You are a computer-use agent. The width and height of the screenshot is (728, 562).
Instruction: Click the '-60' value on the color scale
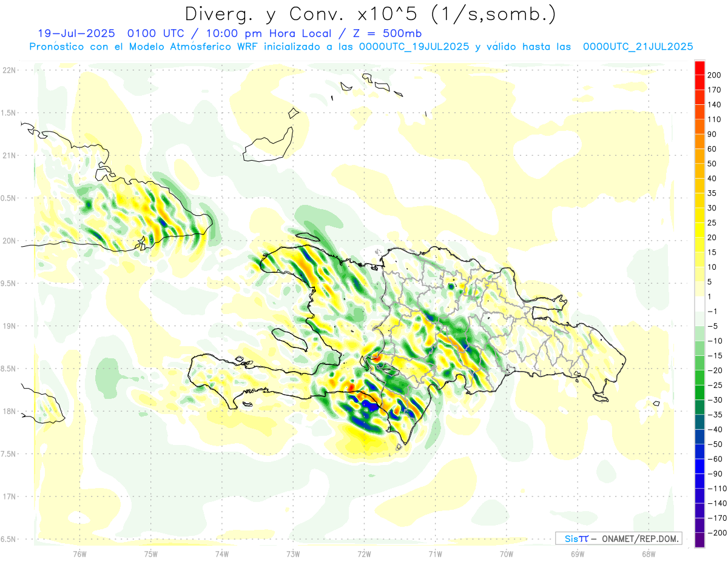click(x=715, y=459)
